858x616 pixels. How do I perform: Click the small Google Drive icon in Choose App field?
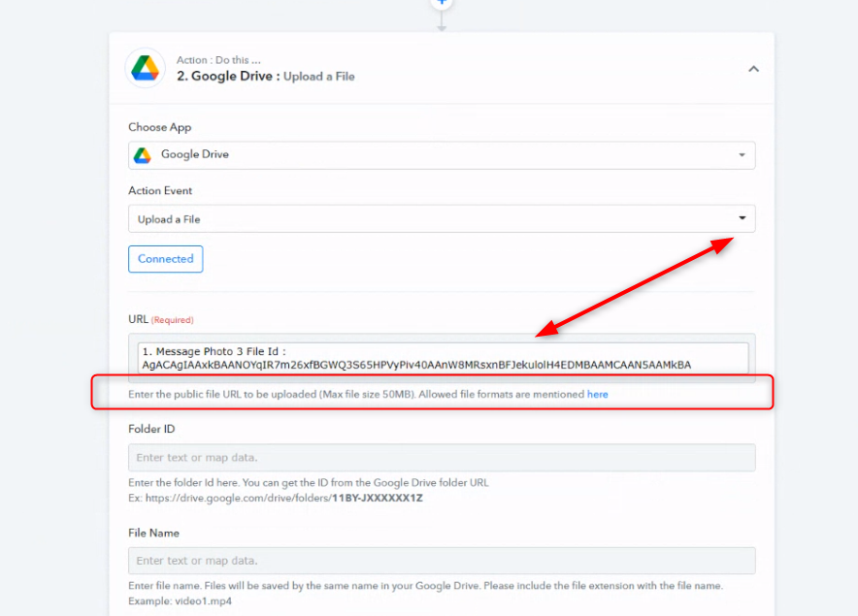tap(143, 155)
